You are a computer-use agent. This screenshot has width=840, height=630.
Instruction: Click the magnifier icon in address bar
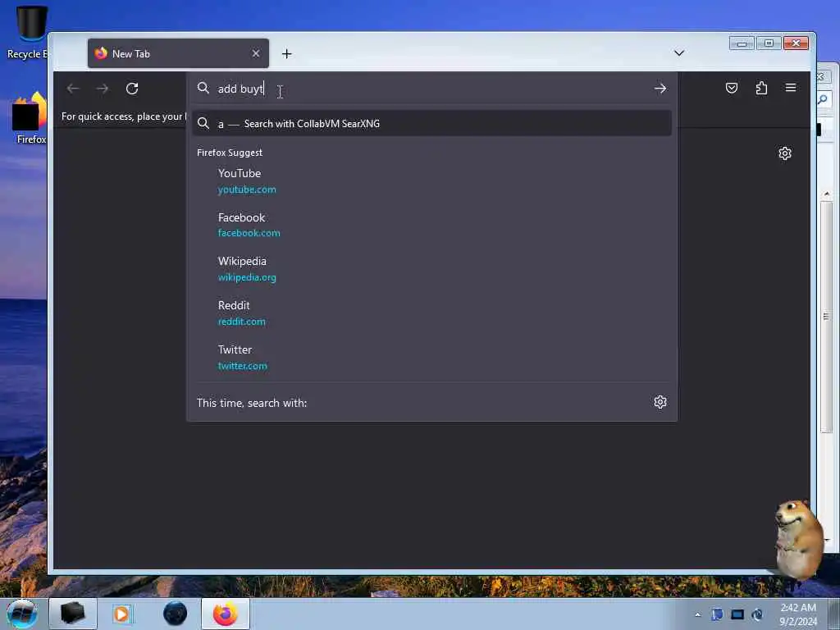[203, 88]
